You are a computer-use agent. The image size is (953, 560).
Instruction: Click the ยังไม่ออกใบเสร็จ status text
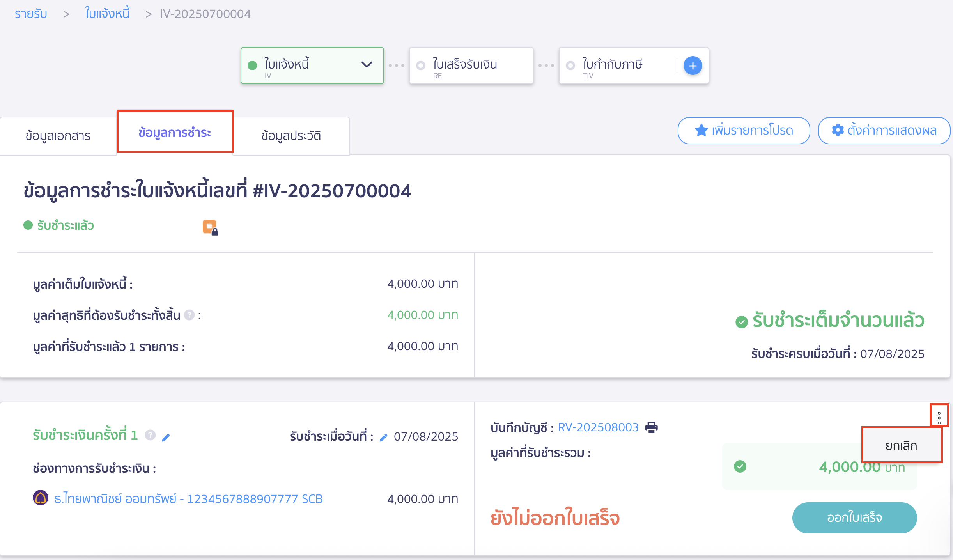coord(555,517)
